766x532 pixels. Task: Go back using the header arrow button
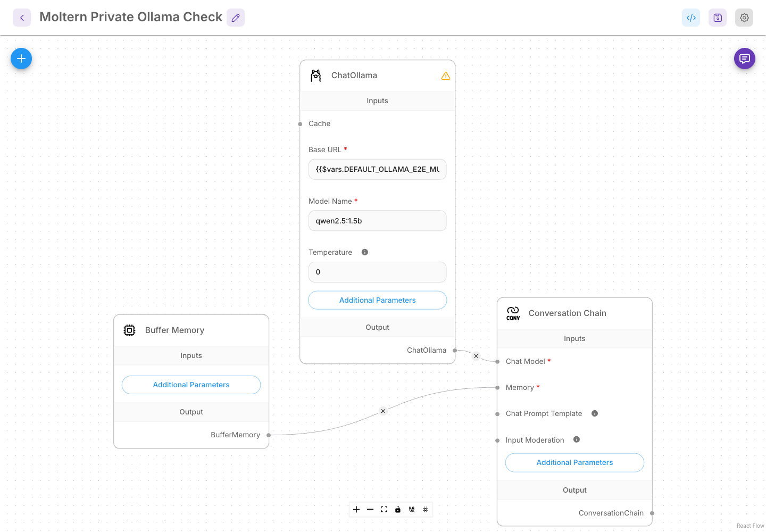click(x=22, y=18)
